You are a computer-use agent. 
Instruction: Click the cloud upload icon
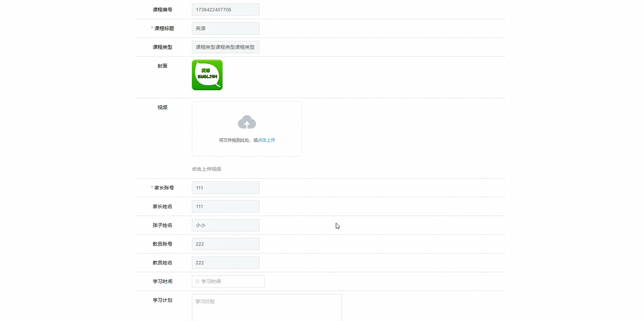tap(247, 122)
